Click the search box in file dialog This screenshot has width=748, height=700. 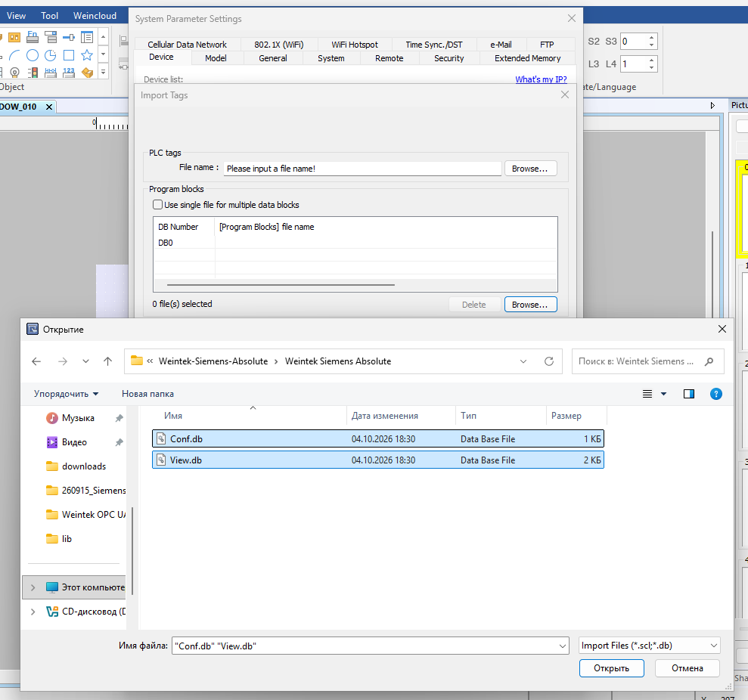[x=648, y=361]
